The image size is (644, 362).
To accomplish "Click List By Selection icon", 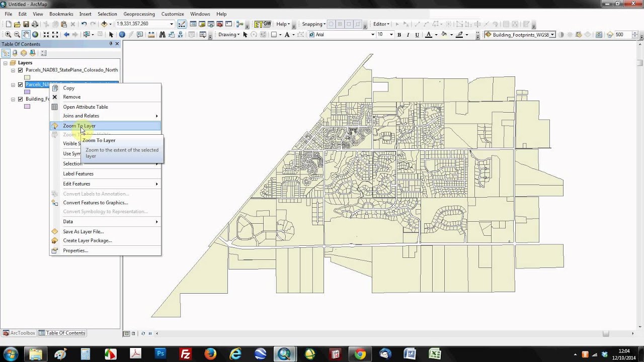I will tap(33, 53).
